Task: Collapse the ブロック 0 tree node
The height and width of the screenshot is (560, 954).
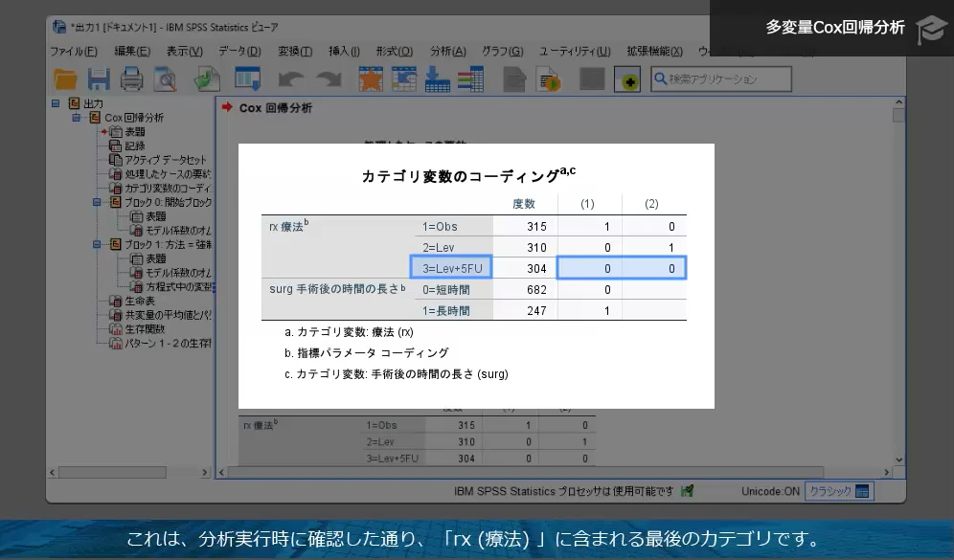Action: pyautogui.click(x=97, y=202)
